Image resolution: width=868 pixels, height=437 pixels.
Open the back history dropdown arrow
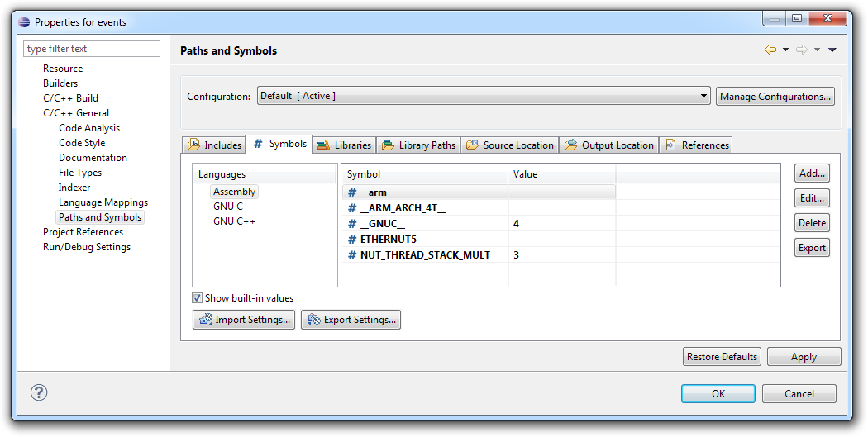coord(785,50)
